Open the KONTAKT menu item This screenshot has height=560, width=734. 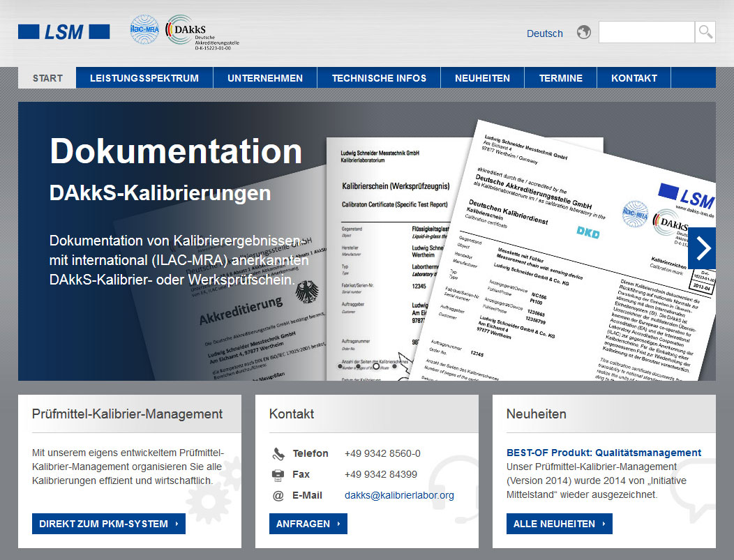(634, 78)
